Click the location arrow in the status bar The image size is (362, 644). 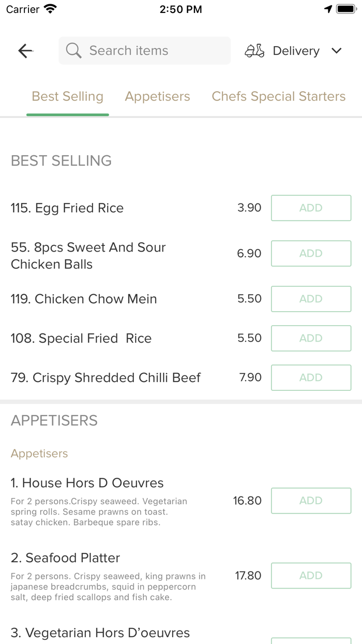pos(329,8)
